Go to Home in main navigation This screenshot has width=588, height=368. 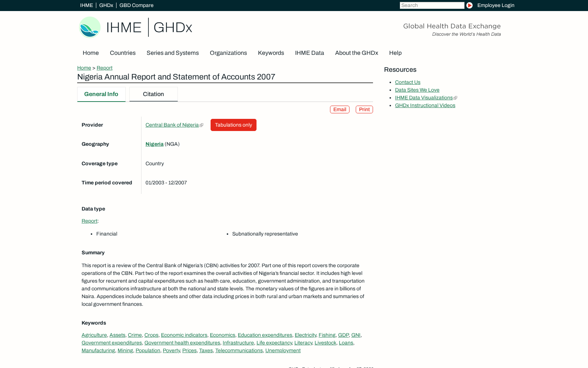91,53
